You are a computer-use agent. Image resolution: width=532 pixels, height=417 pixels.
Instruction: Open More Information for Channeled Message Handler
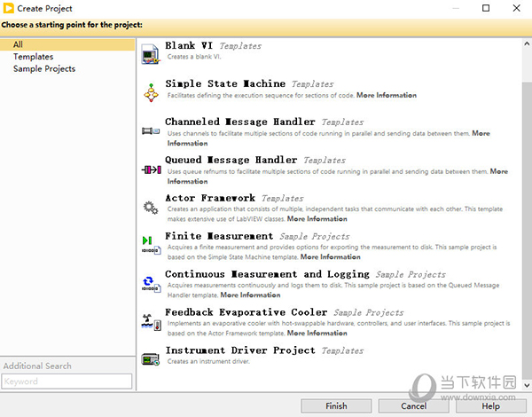click(x=328, y=138)
